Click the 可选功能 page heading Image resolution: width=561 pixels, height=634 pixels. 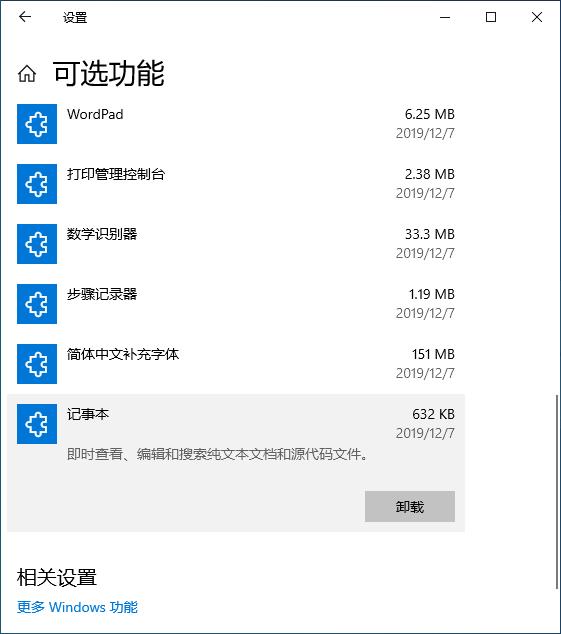click(x=109, y=73)
